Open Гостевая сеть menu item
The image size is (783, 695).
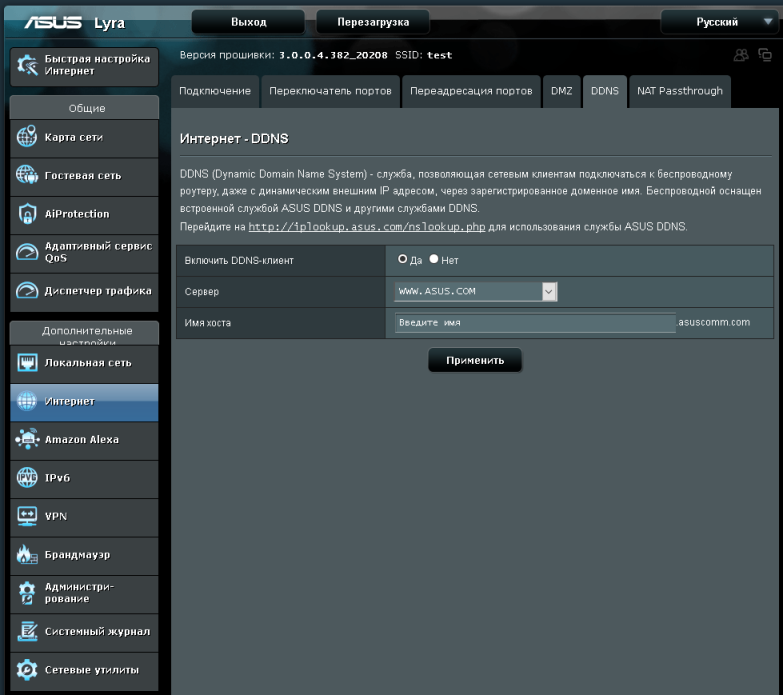tap(84, 177)
